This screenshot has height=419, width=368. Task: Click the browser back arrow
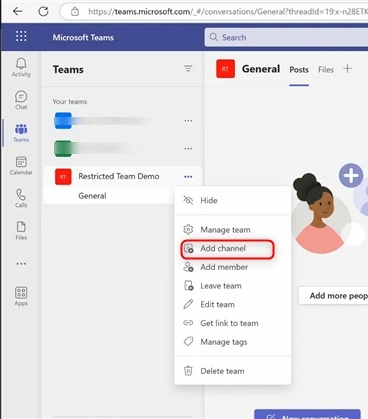click(x=17, y=11)
